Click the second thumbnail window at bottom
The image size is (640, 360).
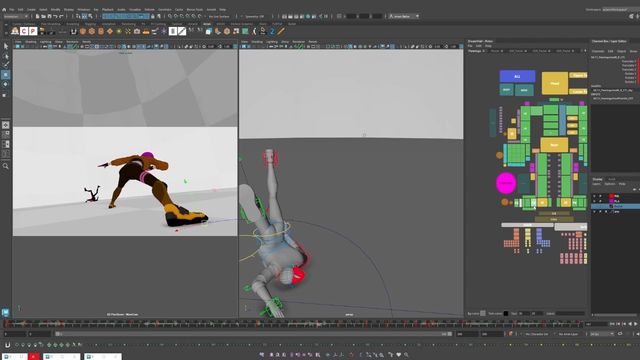coord(62,357)
